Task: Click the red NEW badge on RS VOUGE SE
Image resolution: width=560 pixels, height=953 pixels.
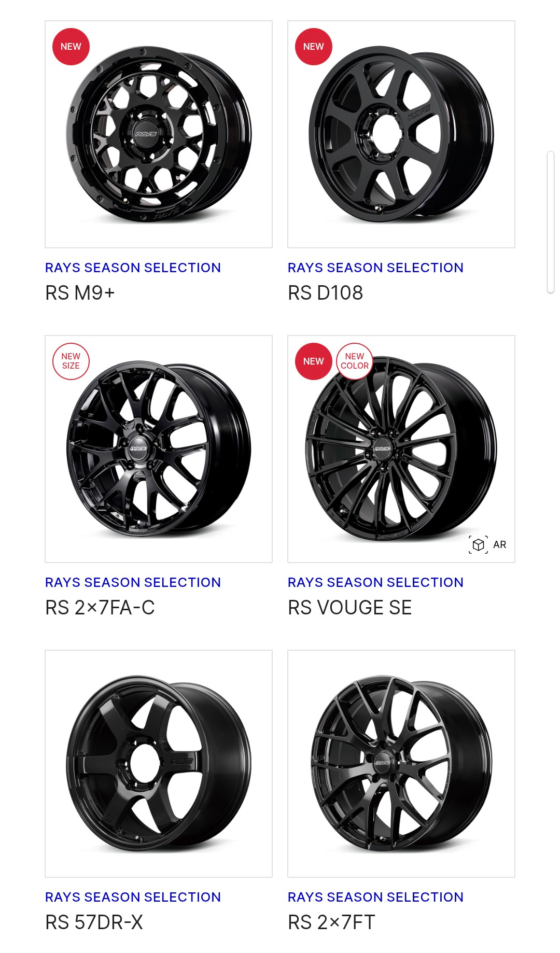Action: (x=314, y=361)
